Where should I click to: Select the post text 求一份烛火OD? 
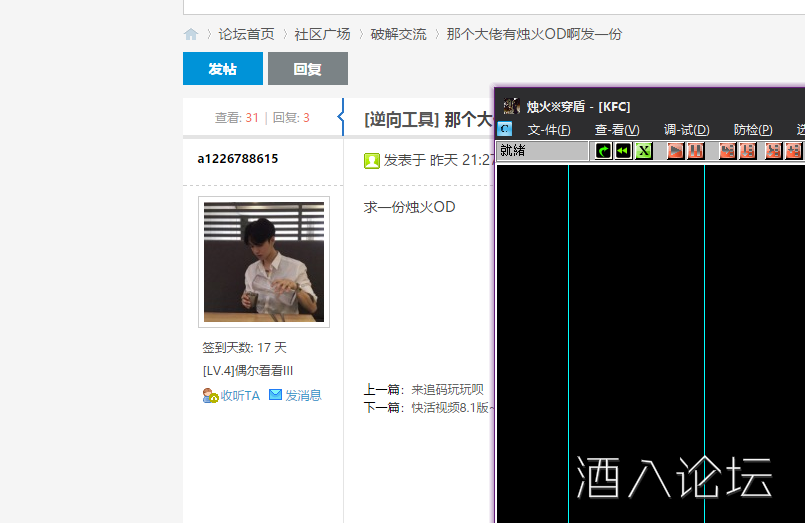coord(409,207)
